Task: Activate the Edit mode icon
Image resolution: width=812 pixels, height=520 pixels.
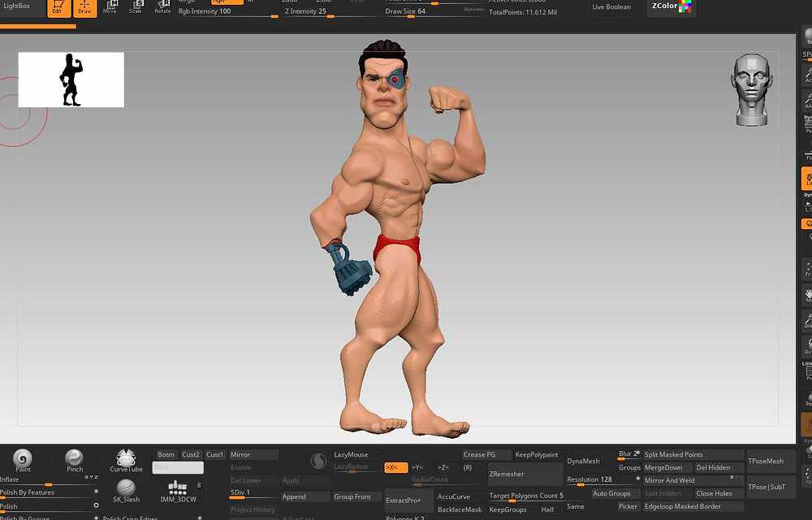Action: [58, 8]
